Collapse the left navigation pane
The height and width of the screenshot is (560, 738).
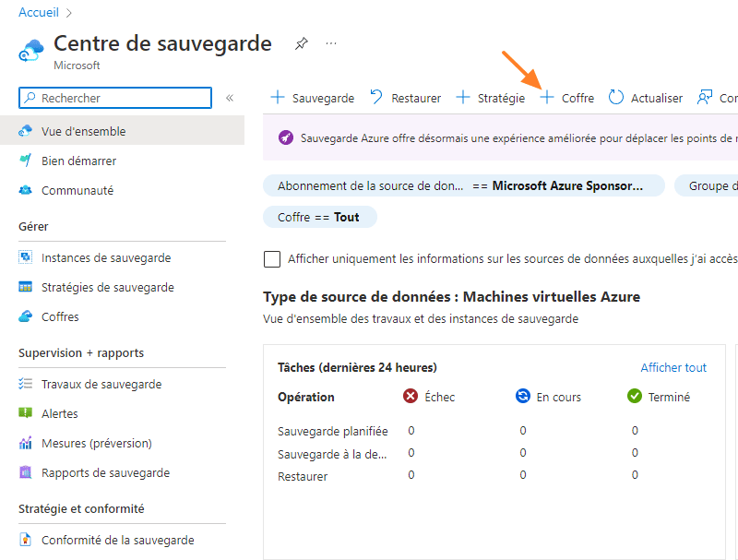(229, 96)
